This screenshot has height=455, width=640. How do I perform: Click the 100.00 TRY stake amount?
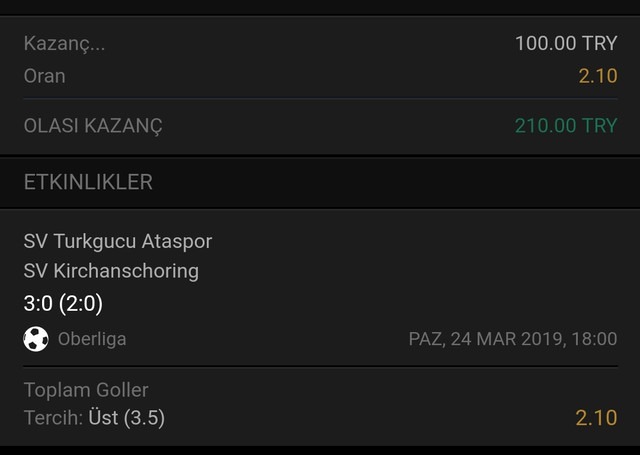pyautogui.click(x=566, y=43)
